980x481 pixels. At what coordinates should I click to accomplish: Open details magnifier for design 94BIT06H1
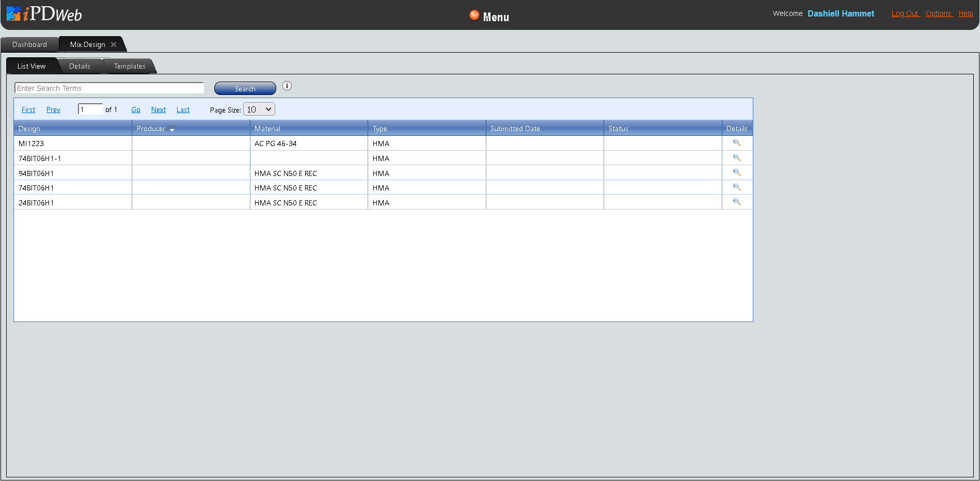pyautogui.click(x=737, y=173)
